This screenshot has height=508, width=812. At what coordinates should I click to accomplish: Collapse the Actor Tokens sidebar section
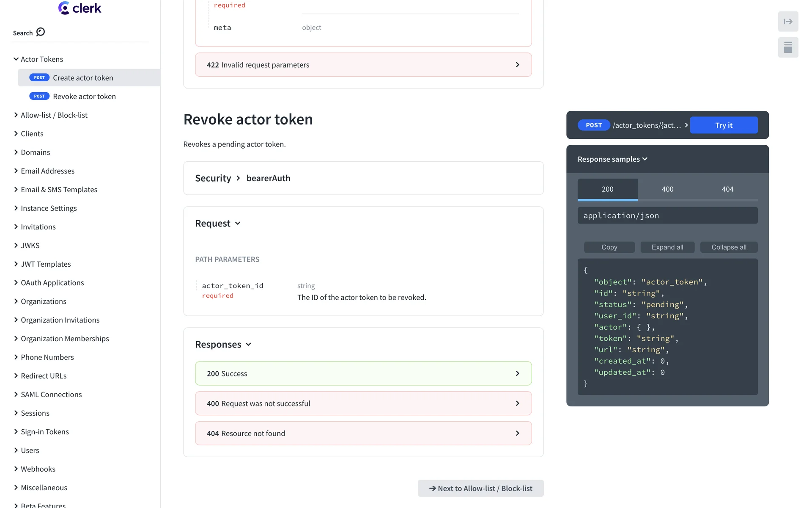16,59
